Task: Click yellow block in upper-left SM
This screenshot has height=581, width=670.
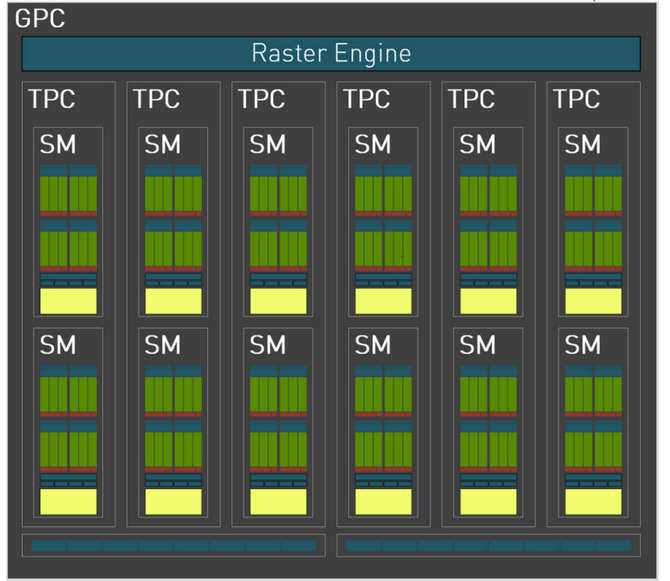Action: (x=68, y=301)
